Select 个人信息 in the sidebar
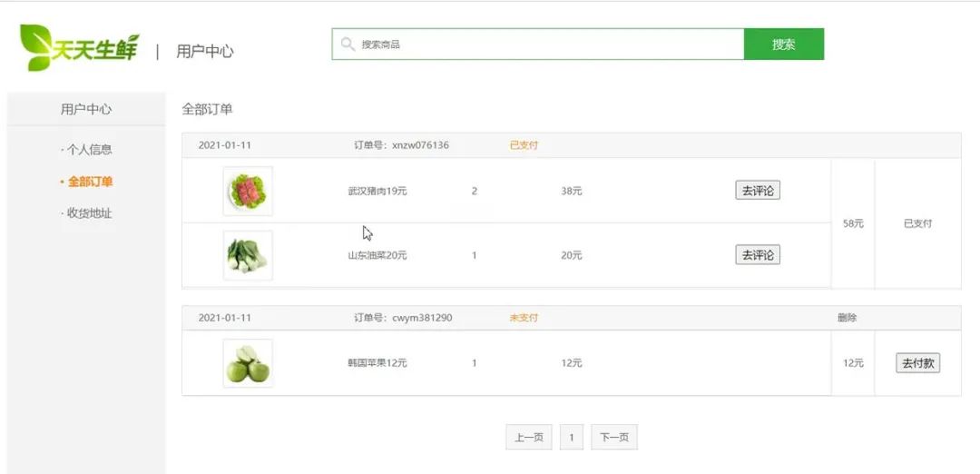The width and height of the screenshot is (980, 474). (x=89, y=150)
